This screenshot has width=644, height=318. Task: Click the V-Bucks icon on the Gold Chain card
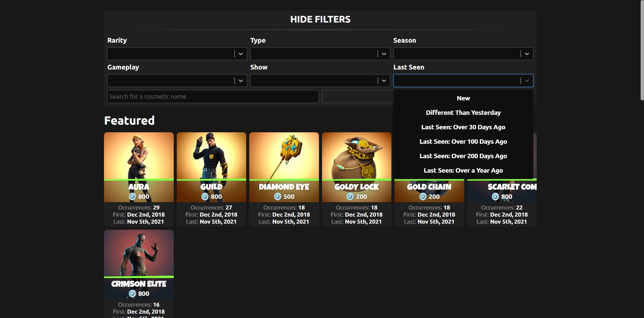coord(423,196)
